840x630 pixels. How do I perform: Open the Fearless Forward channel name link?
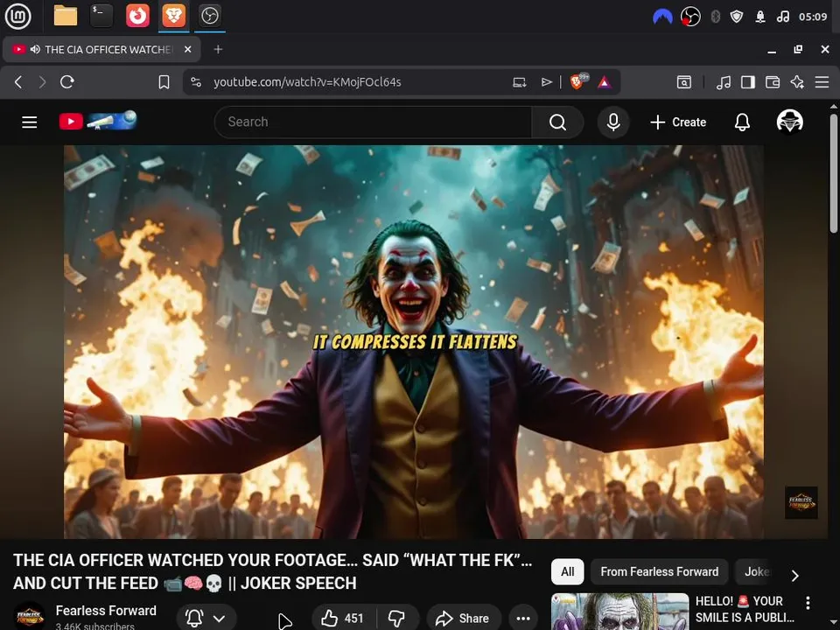click(106, 611)
